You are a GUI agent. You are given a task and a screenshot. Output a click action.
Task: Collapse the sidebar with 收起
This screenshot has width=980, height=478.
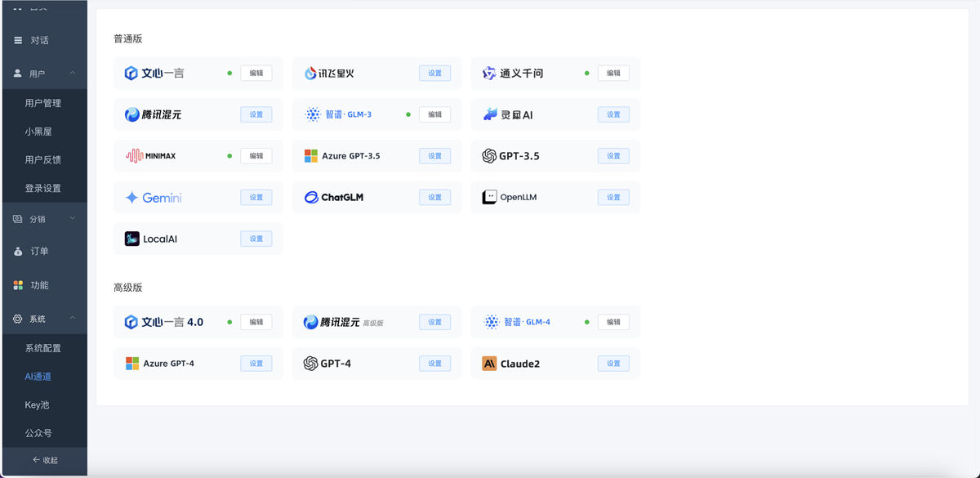pos(44,460)
